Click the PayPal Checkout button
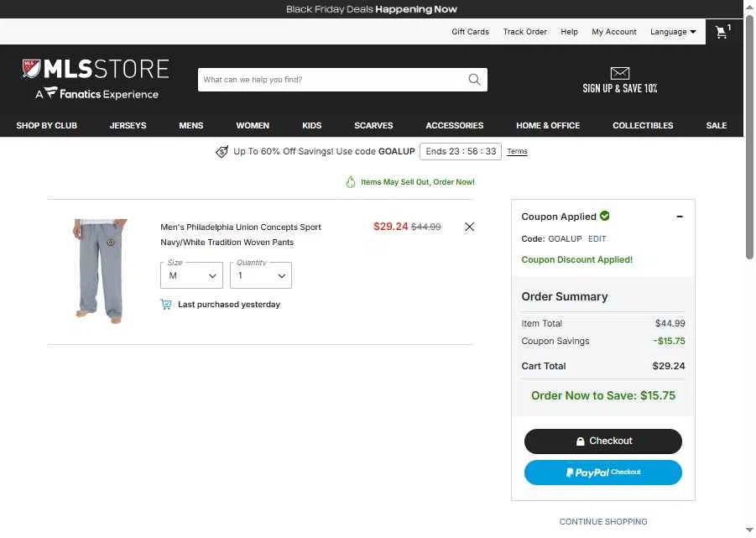The height and width of the screenshot is (538, 756). (x=603, y=473)
